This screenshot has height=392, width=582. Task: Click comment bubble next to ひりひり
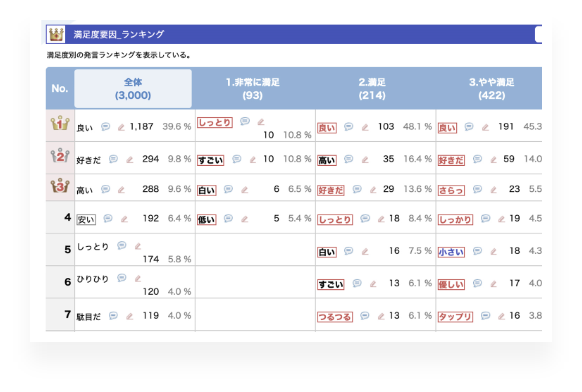(x=122, y=278)
